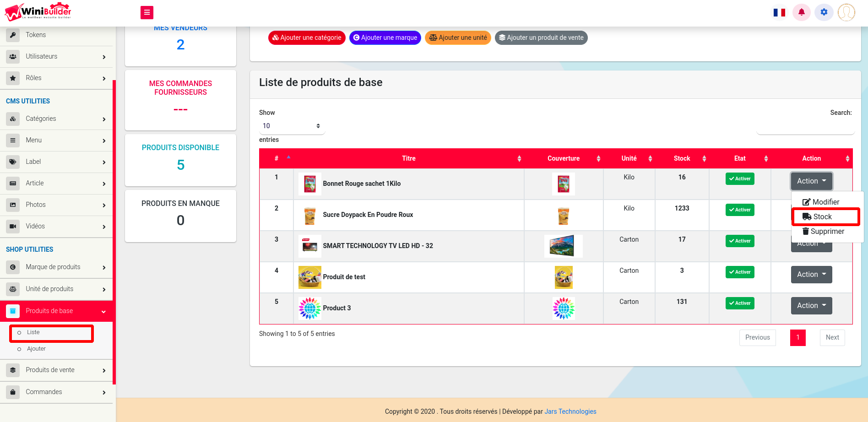
Task: Toggle Activer status for Bonnet Rouge sachet 1Kilo
Action: (740, 179)
